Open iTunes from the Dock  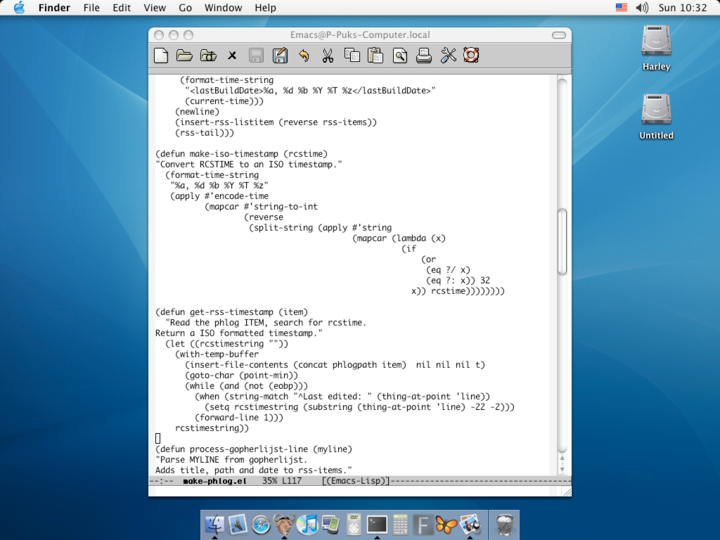pos(307,524)
